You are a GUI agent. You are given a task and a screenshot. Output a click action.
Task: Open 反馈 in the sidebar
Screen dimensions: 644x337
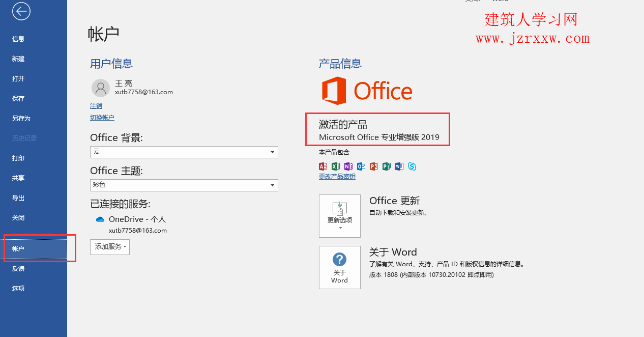(18, 269)
